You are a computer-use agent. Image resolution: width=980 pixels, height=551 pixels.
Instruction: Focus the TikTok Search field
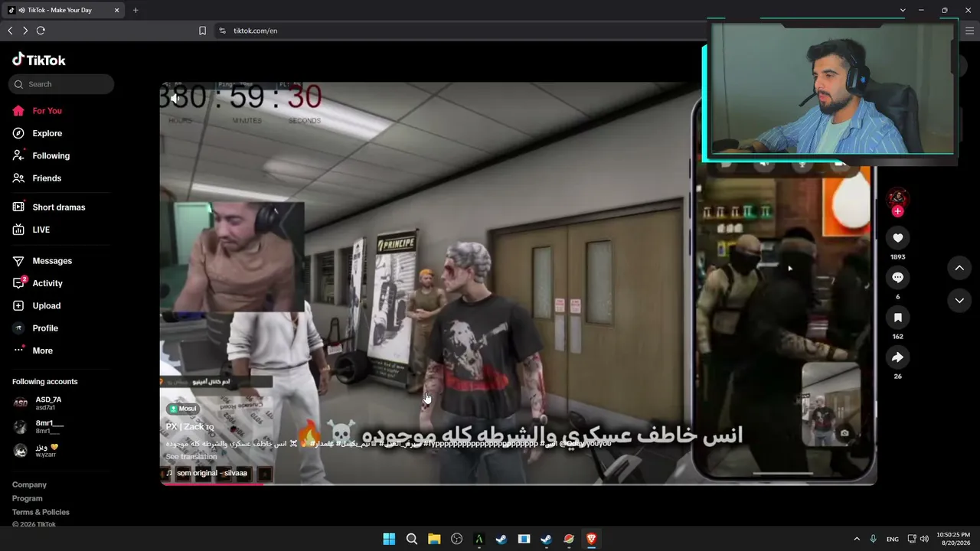pyautogui.click(x=61, y=84)
